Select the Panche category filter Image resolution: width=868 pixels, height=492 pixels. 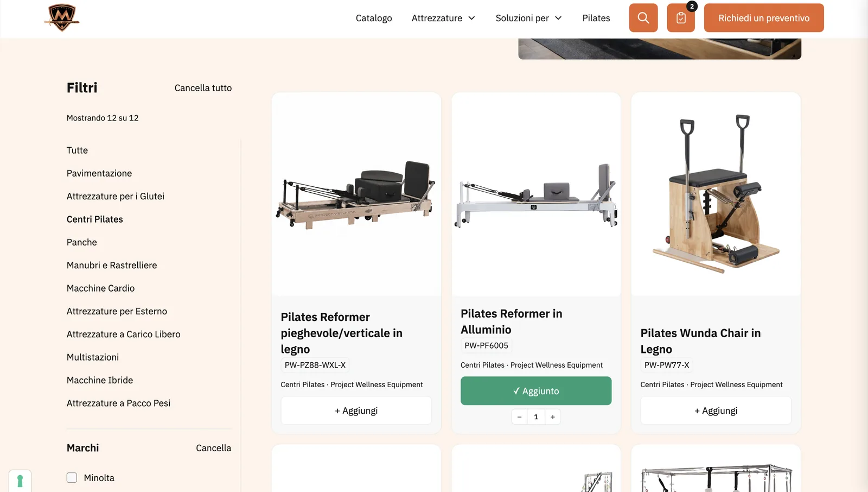pyautogui.click(x=82, y=242)
